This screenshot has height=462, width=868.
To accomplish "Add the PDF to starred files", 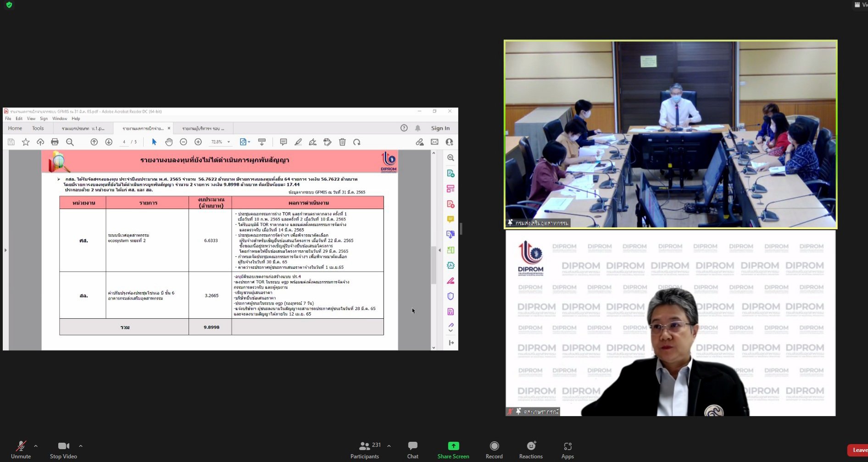I will pyautogui.click(x=26, y=142).
